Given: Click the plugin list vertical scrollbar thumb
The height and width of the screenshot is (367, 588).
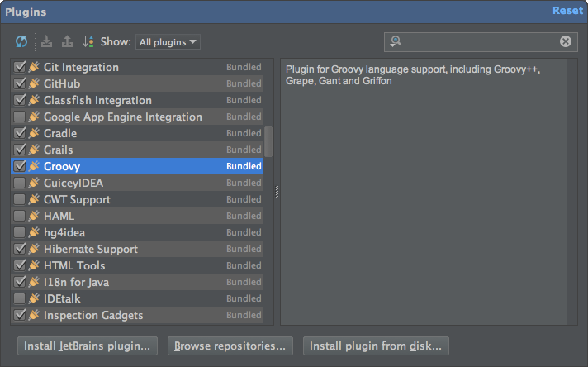Looking at the screenshot, I should 268,141.
